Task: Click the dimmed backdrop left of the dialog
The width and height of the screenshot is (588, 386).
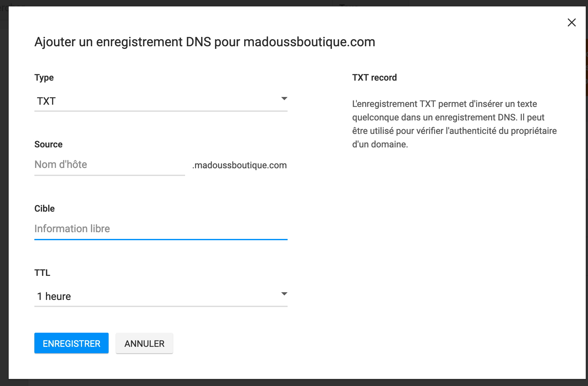Action: pyautogui.click(x=4, y=193)
